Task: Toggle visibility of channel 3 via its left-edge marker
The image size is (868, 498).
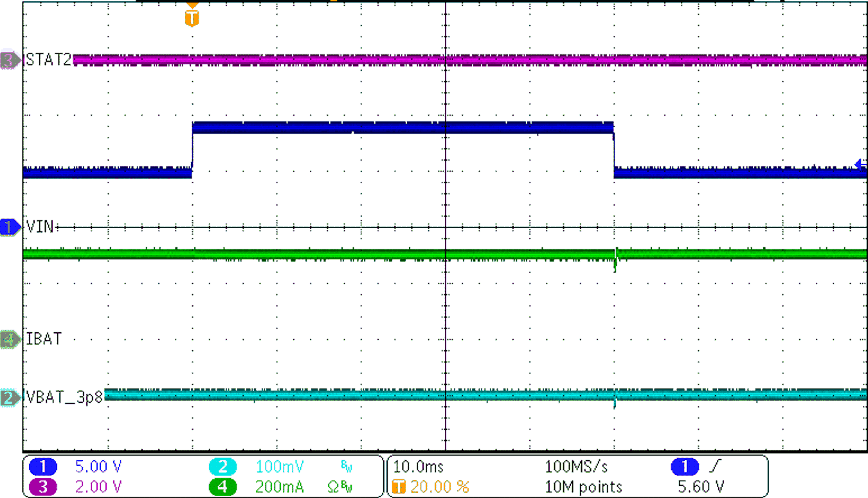Action: tap(8, 60)
